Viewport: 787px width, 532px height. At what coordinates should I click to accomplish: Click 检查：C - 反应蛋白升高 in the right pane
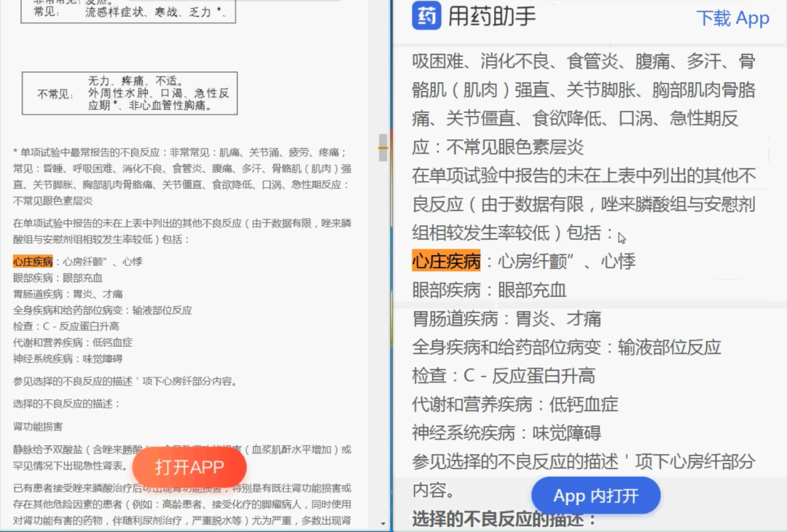[503, 375]
